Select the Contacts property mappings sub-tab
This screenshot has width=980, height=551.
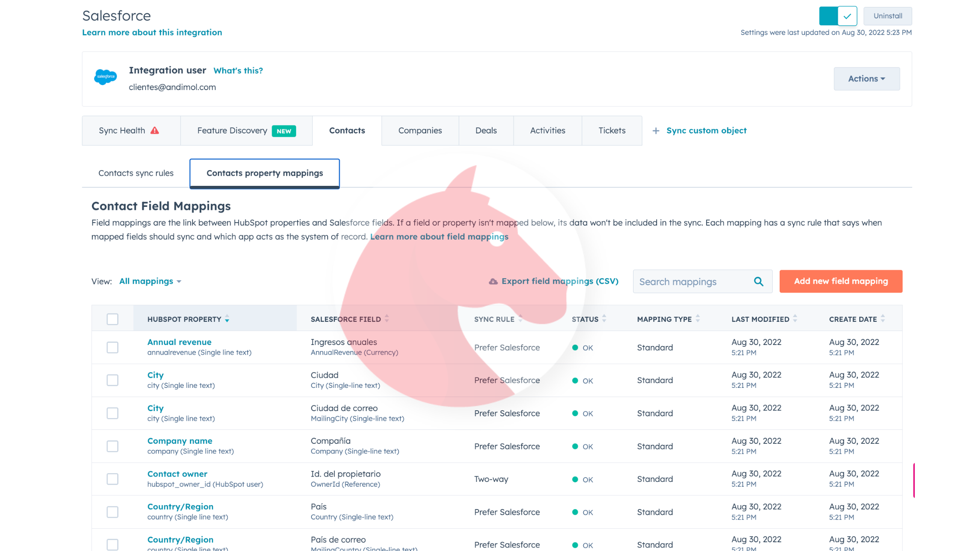tap(265, 174)
